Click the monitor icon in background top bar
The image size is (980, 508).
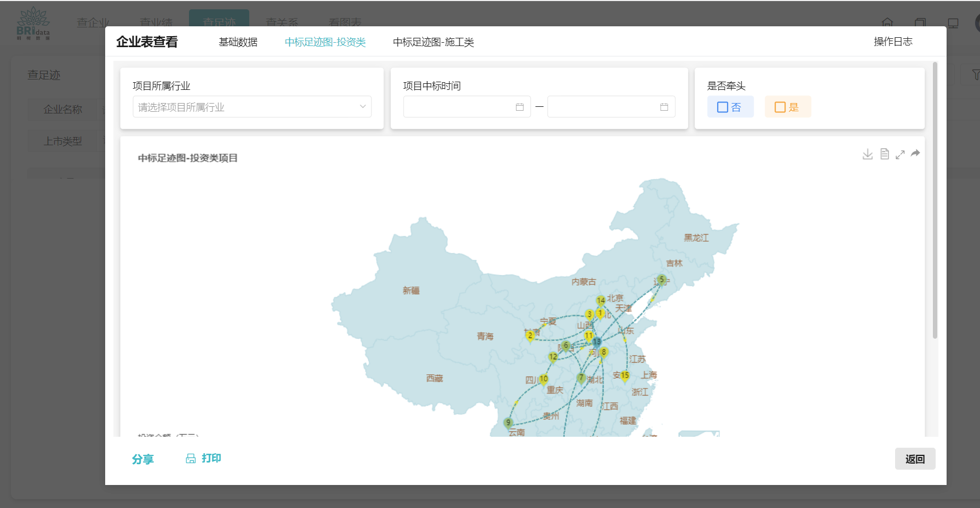point(953,23)
